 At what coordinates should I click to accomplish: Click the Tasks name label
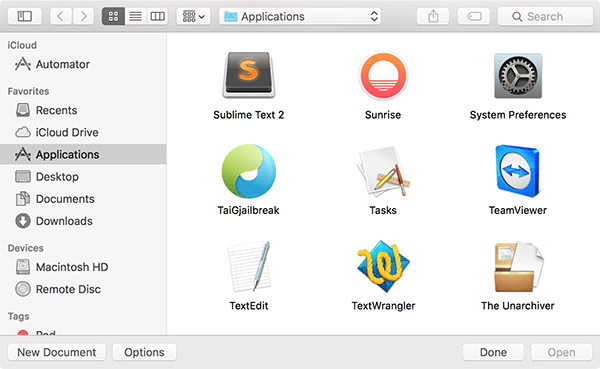pyautogui.click(x=383, y=210)
